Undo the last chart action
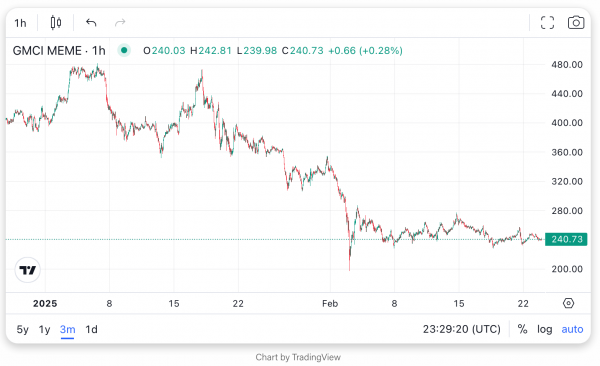The width and height of the screenshot is (600, 366). (x=91, y=23)
